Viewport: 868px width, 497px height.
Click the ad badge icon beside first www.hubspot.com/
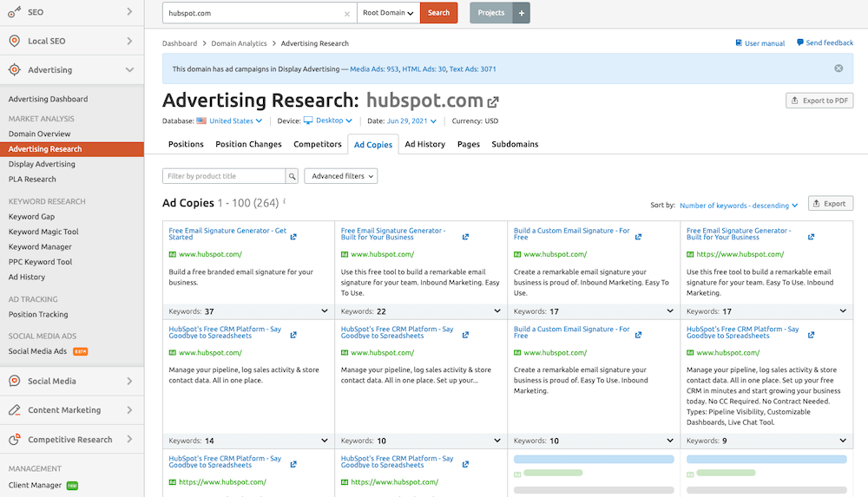click(172, 255)
